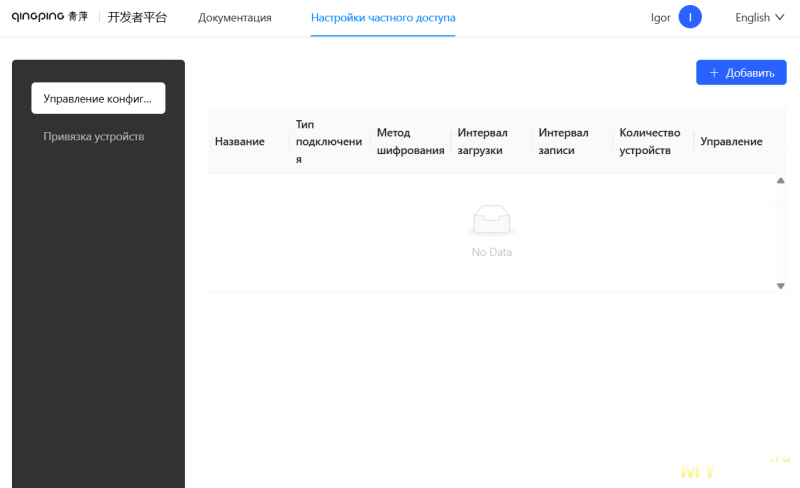Open the user avatar icon
The height and width of the screenshot is (488, 800).
click(690, 17)
